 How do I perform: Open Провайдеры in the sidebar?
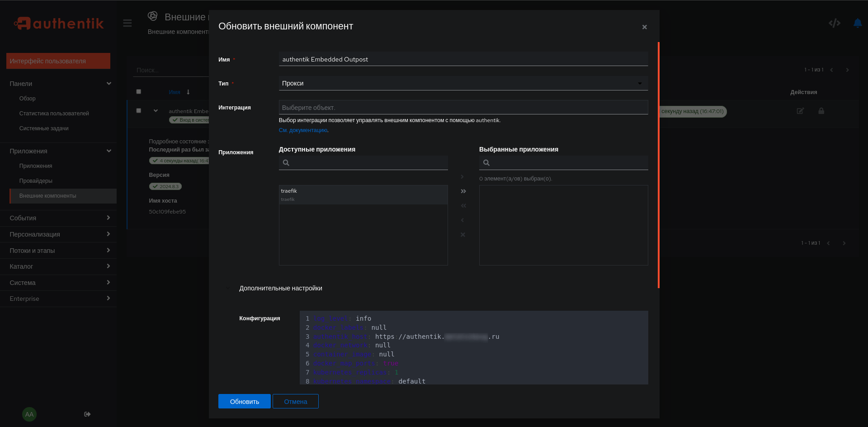click(36, 181)
